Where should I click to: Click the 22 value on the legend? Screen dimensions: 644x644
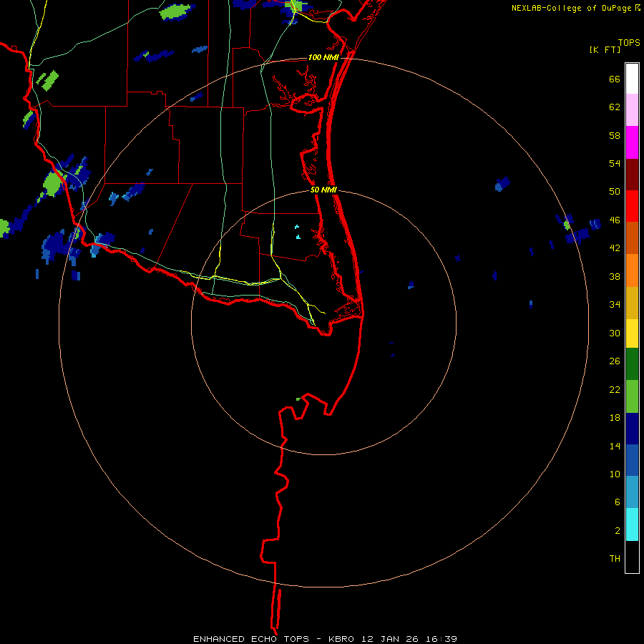(615, 389)
